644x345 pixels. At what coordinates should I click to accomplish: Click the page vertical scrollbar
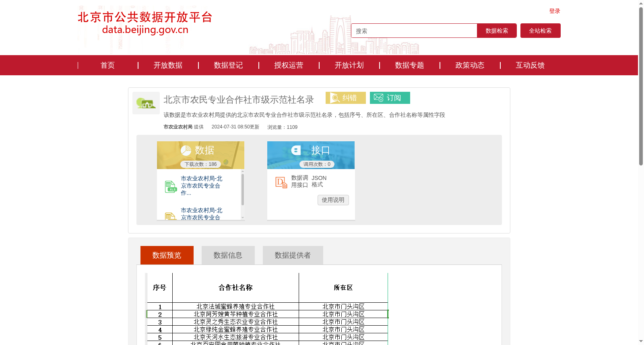tap(641, 86)
